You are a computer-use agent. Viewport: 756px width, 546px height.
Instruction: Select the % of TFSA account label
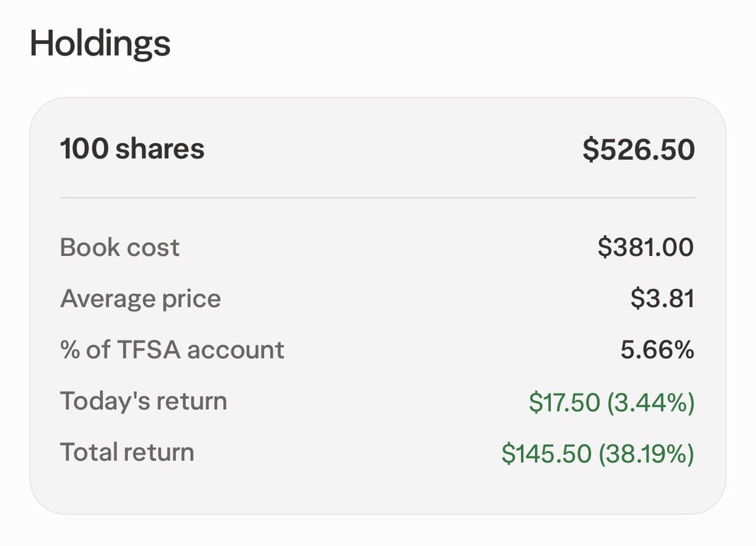tap(172, 349)
